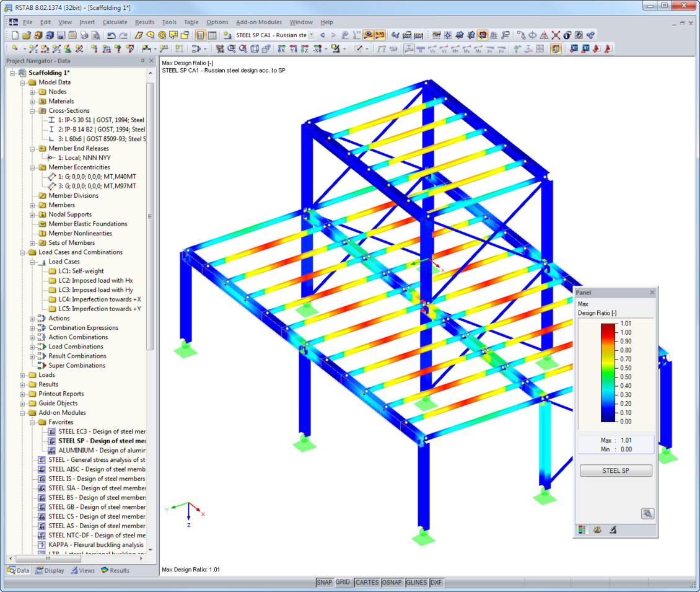Toggle CARTES in the status bar

click(x=367, y=582)
